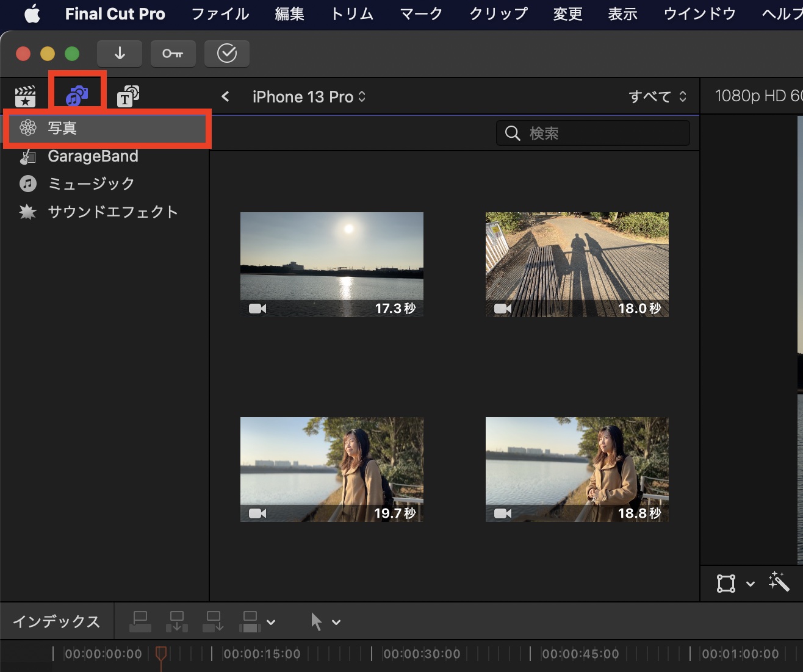Open the クリップ menu
This screenshot has height=672, width=803.
tap(498, 14)
